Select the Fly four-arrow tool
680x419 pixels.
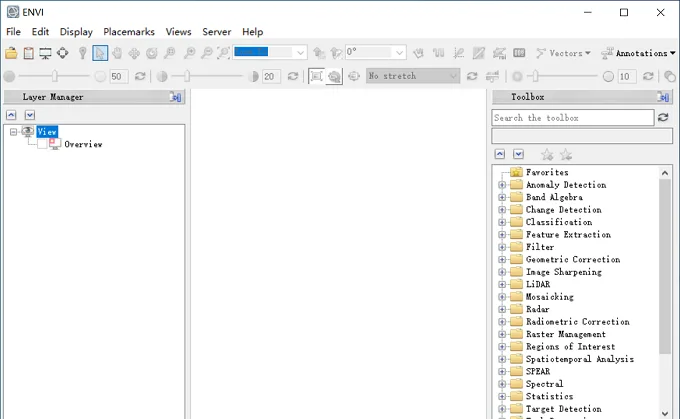(134, 53)
